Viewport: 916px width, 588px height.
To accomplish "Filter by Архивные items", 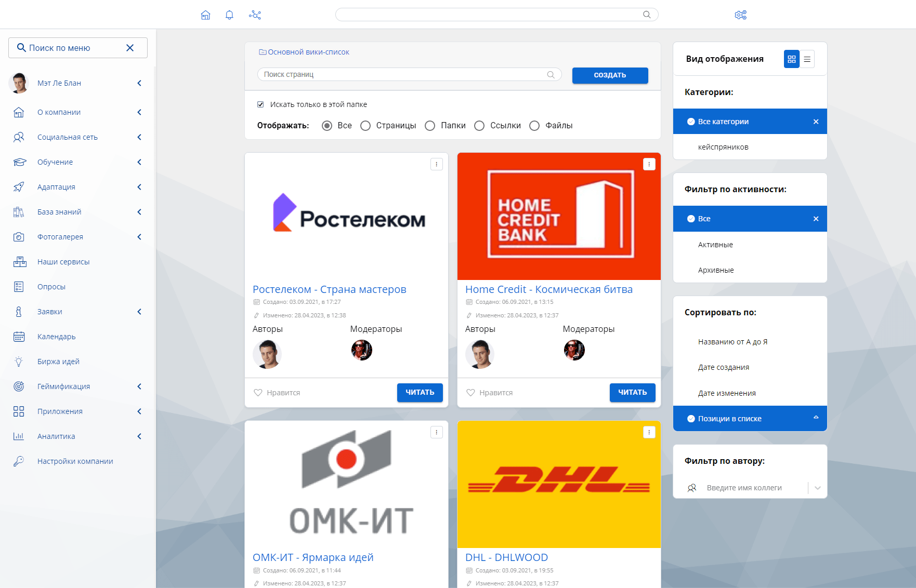I will (x=750, y=270).
